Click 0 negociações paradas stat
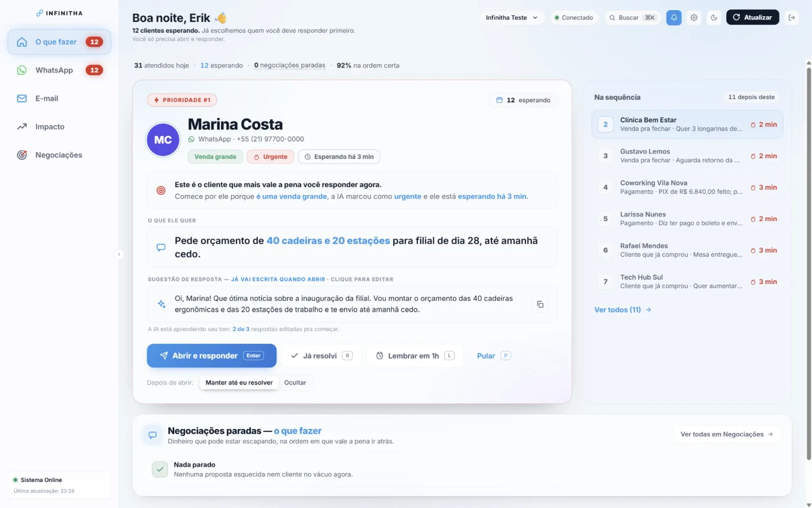Image resolution: width=812 pixels, height=508 pixels. coord(290,66)
